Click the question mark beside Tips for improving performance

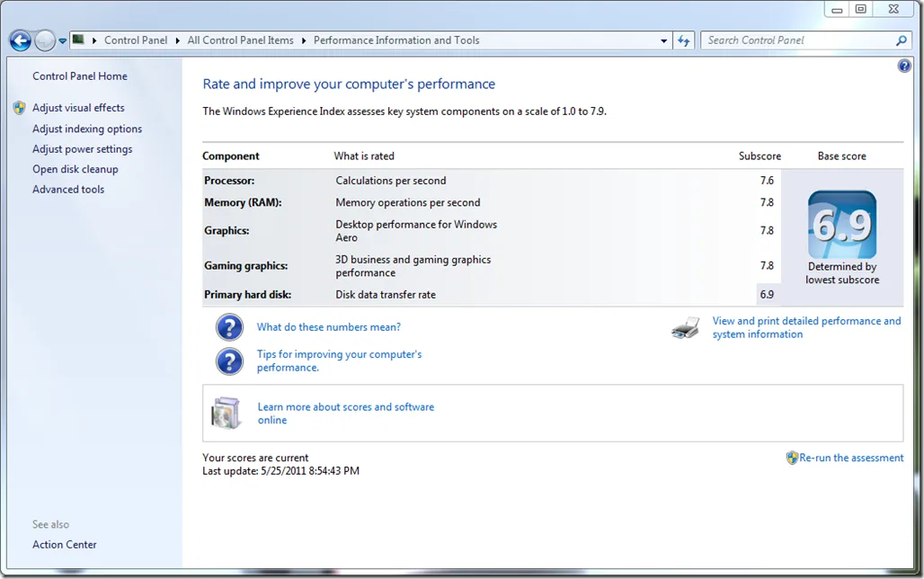coord(229,361)
